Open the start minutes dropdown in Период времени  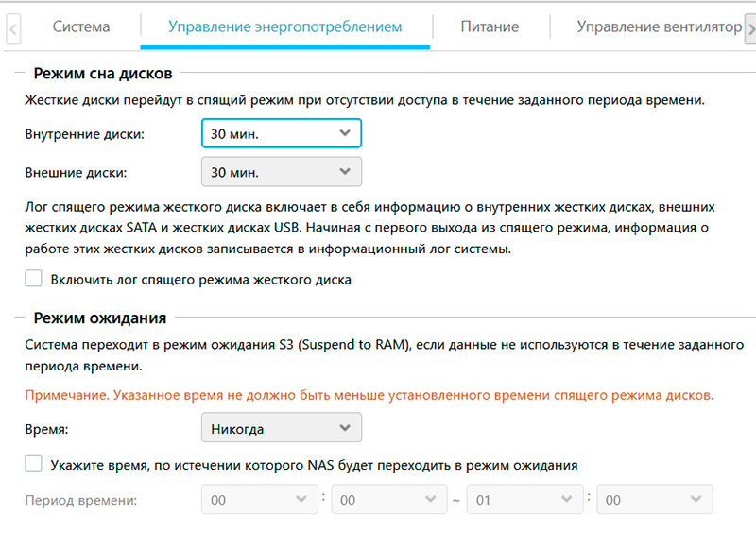coord(389,500)
